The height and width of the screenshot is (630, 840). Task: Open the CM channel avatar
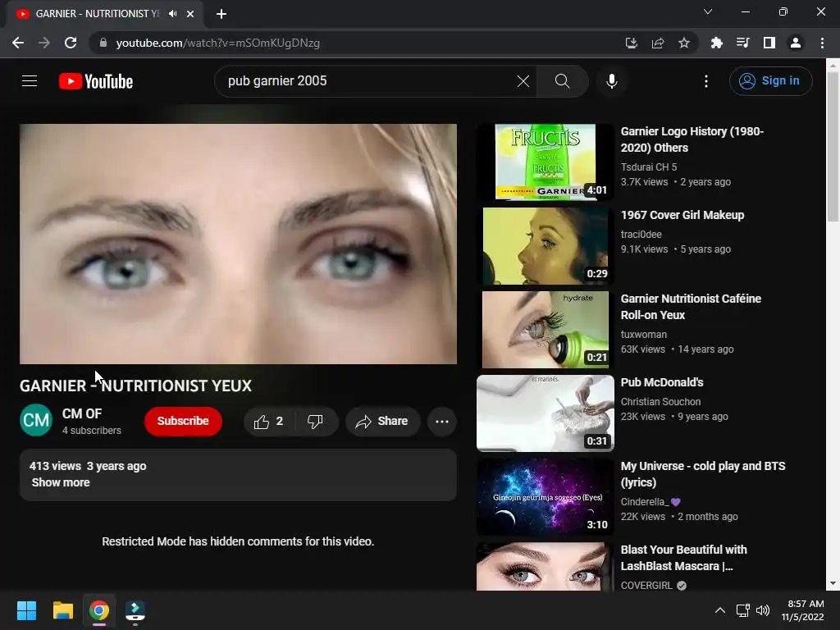click(x=36, y=420)
